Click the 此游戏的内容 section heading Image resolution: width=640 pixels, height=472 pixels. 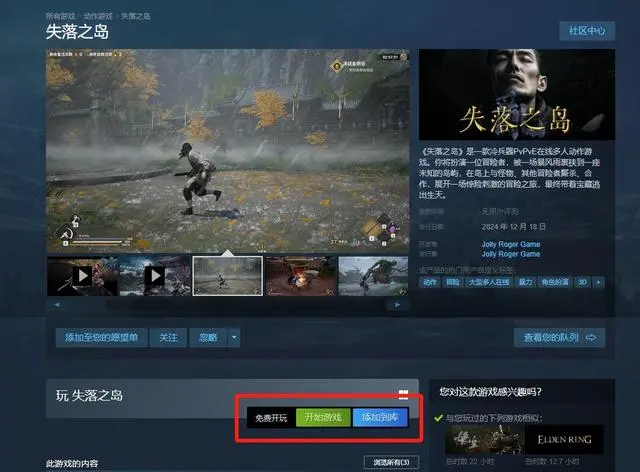pos(72,463)
